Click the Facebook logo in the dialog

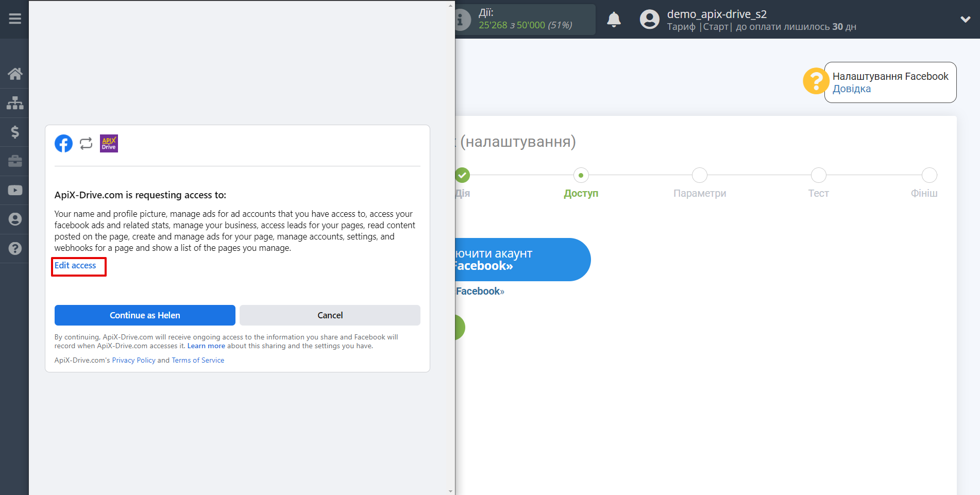[x=63, y=143]
